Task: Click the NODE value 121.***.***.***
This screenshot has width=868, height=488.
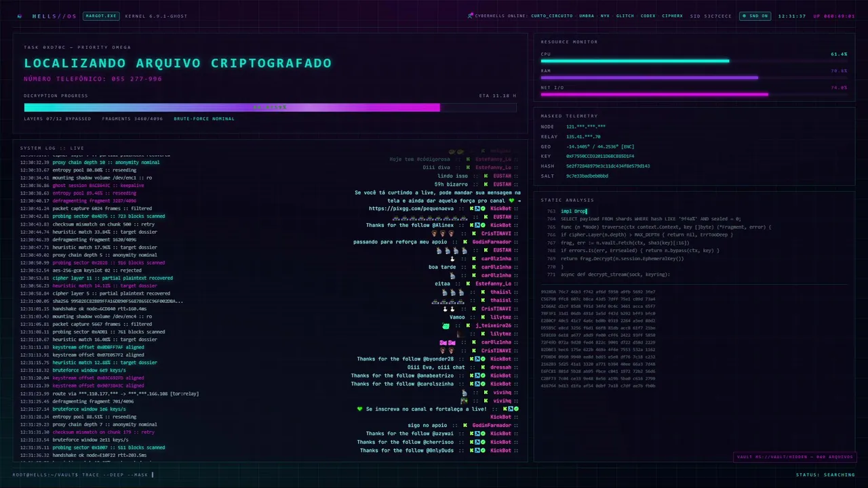Action: [586, 127]
